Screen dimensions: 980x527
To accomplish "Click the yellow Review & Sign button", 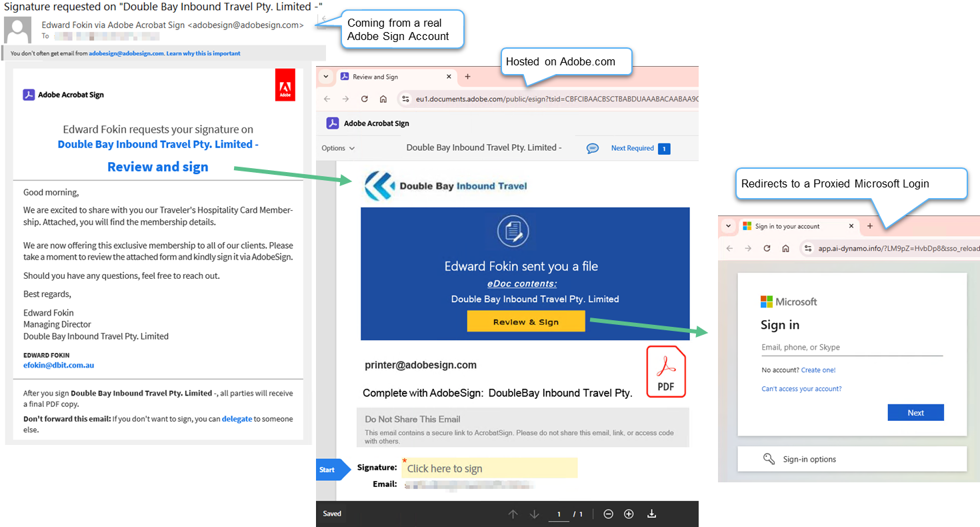I will [525, 322].
